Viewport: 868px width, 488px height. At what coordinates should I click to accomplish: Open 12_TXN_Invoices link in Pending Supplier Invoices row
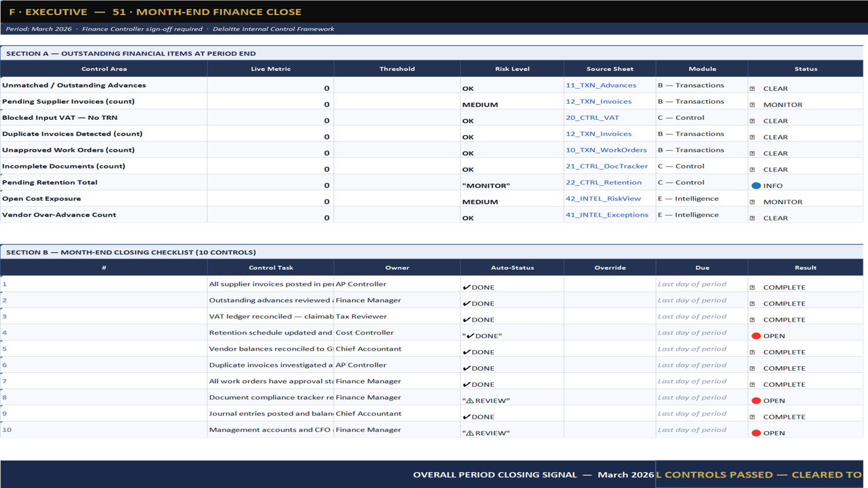pyautogui.click(x=598, y=101)
